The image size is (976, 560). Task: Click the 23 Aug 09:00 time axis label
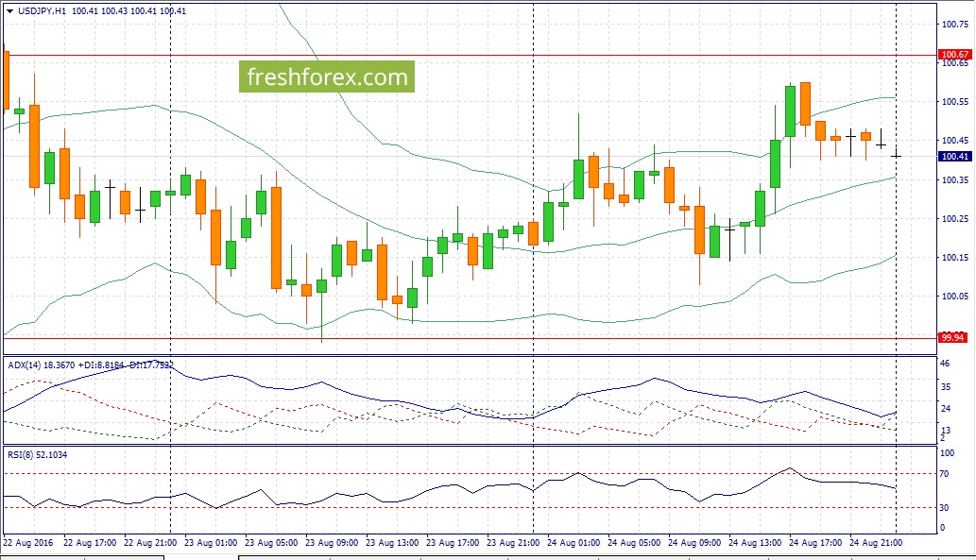click(332, 543)
